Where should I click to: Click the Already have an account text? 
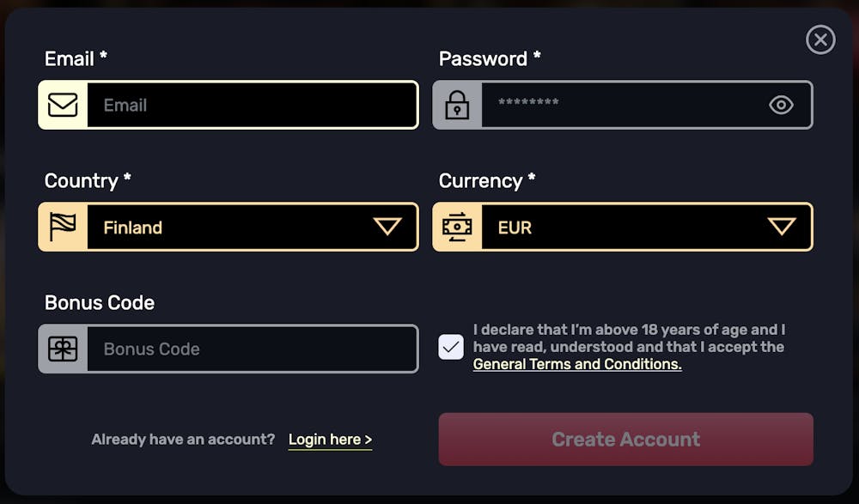click(x=183, y=440)
